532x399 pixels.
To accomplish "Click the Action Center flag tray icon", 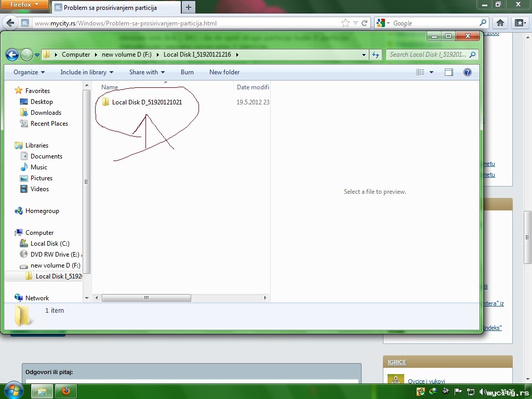I will coord(458,392).
